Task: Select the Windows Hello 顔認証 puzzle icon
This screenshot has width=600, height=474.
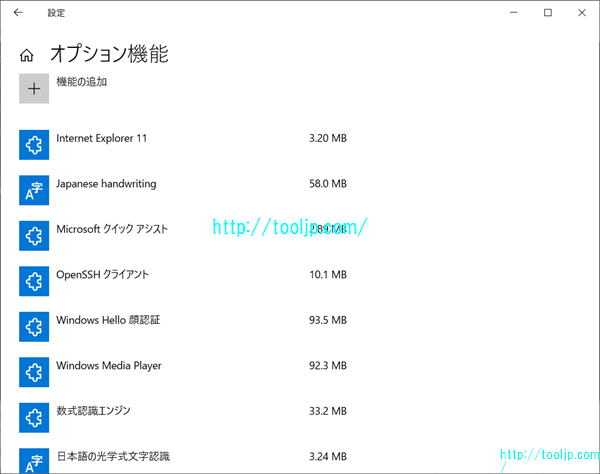Action: coord(34,327)
